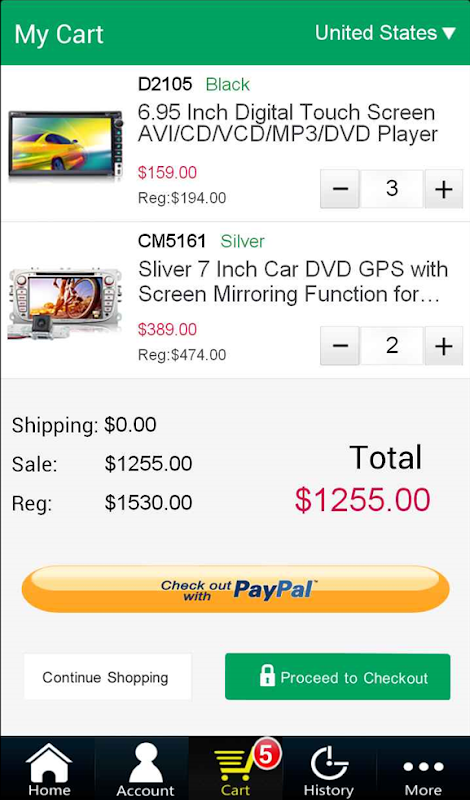Increase CM5161 quantity with plus button
The width and height of the screenshot is (470, 800).
pos(443,346)
